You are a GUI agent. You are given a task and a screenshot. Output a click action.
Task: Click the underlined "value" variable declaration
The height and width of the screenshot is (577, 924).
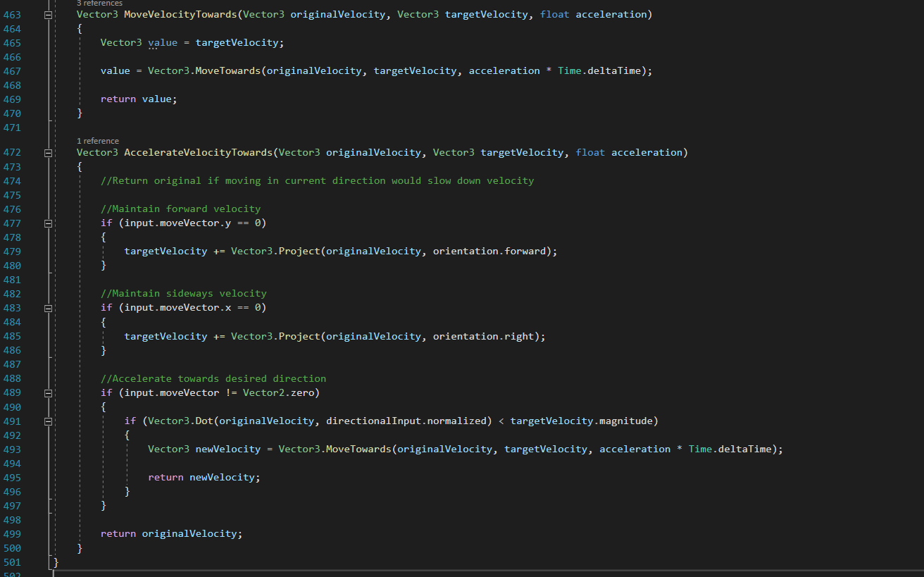pos(163,43)
